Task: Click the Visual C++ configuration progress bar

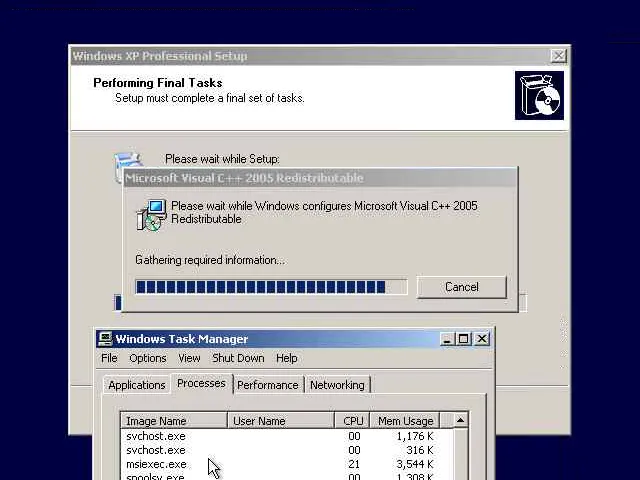Action: 271,287
